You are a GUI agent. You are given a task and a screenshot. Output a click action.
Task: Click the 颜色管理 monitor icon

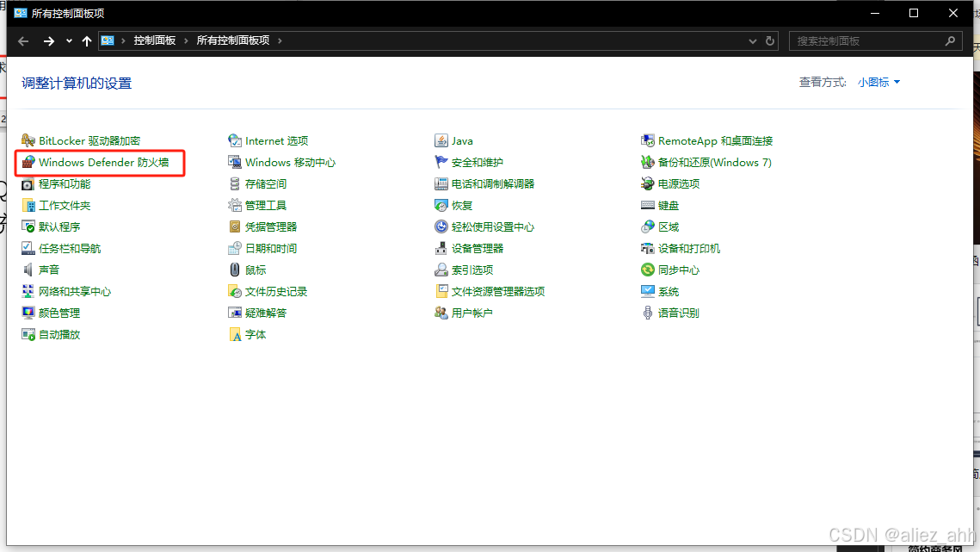28,313
